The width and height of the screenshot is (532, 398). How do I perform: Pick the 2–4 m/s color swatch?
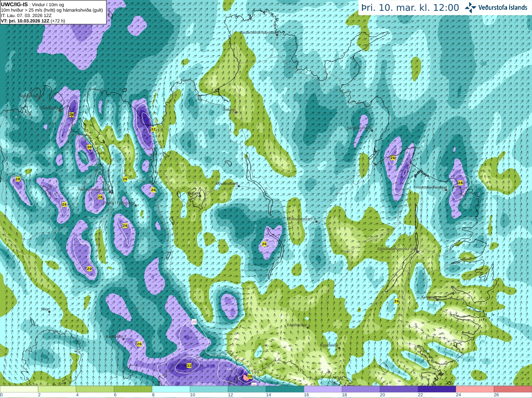click(x=57, y=389)
